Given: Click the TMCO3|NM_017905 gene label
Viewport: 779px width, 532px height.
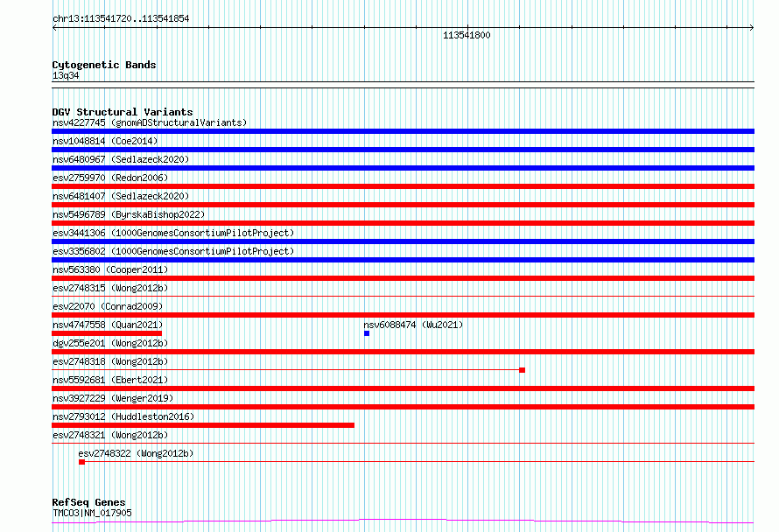Looking at the screenshot, I should tap(92, 513).
